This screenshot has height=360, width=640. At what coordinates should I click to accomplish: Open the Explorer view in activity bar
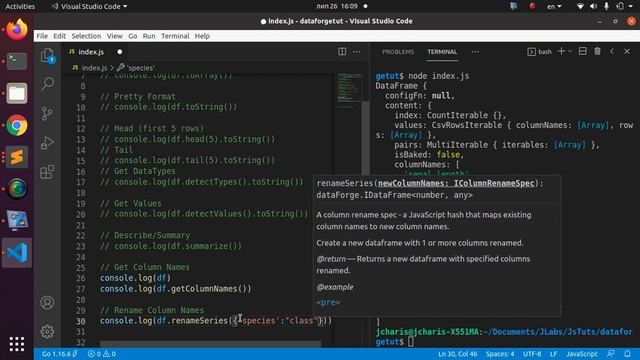(47, 56)
